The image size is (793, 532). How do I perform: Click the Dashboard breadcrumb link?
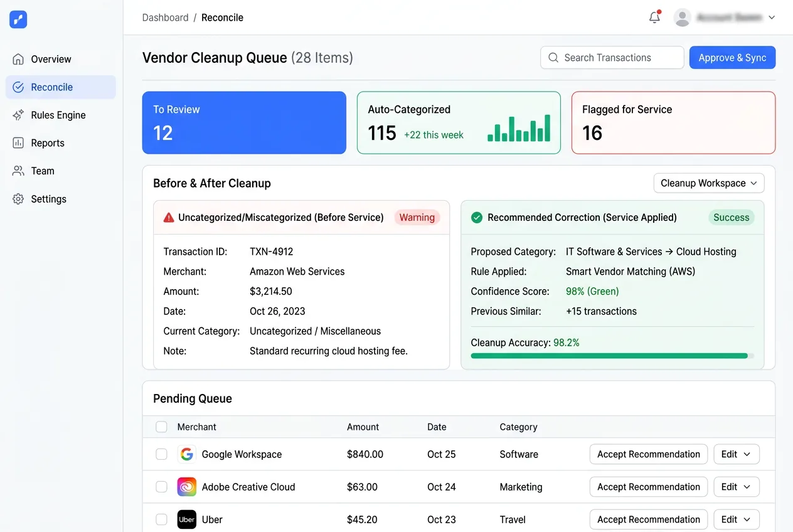[x=165, y=18]
